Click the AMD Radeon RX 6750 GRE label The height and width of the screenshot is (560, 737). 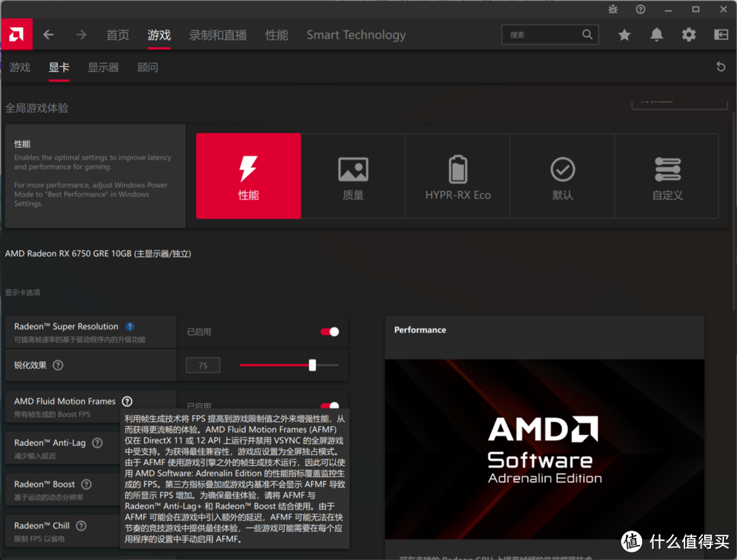98,254
